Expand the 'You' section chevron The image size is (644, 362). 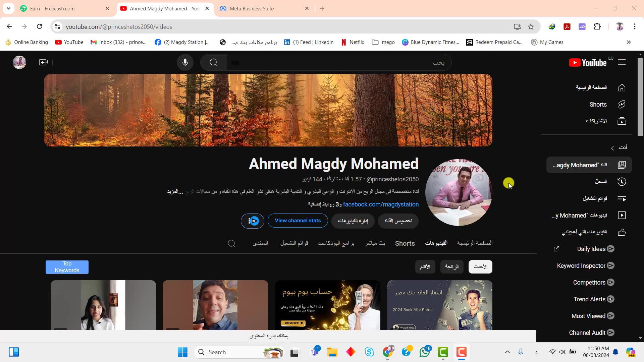612,148
